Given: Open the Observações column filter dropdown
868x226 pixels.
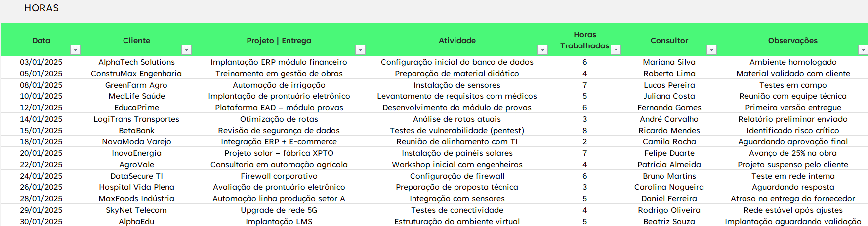Looking at the screenshot, I should pyautogui.click(x=863, y=49).
